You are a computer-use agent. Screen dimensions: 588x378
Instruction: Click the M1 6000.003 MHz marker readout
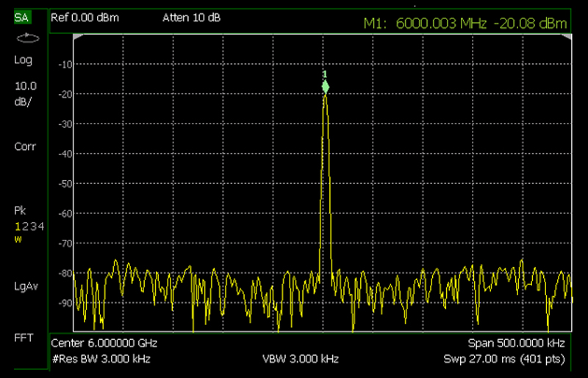pos(465,24)
